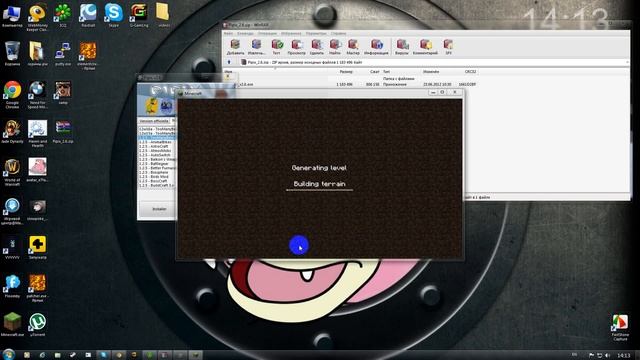The width and height of the screenshot is (640, 360).
Task: Click the up-folder arrow in WinRAR address bar
Action: point(229,62)
